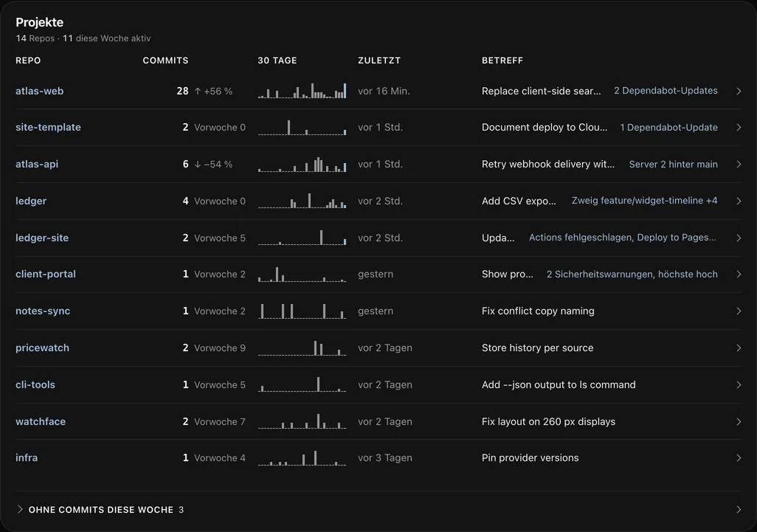Click 'Actions fehlgeschlagen, Deploy to Pages' on ledger-site

coord(623,238)
